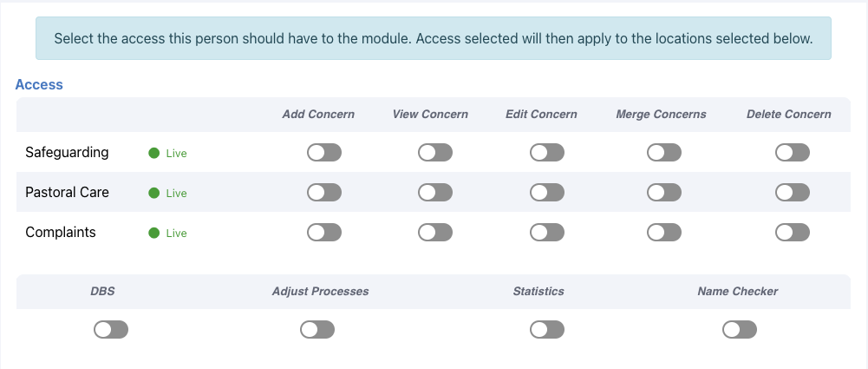Enable the Name Checker toggle
Image resolution: width=868 pixels, height=369 pixels.
point(739,330)
